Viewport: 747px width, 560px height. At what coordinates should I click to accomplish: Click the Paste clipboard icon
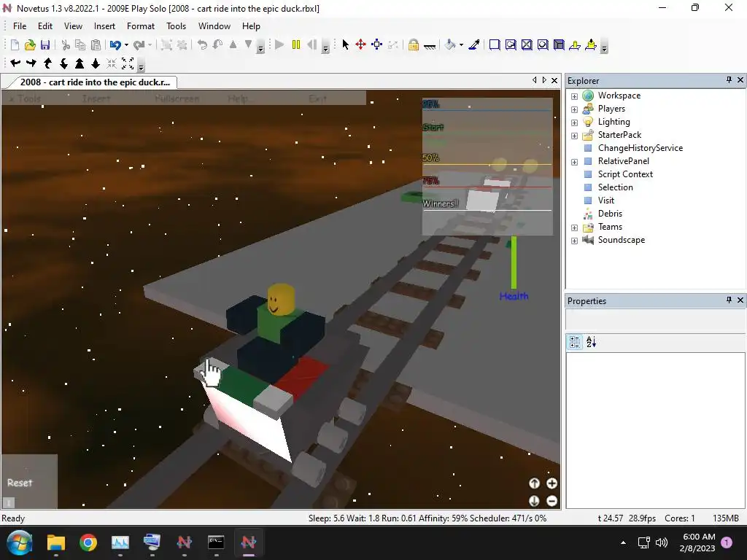(x=96, y=44)
